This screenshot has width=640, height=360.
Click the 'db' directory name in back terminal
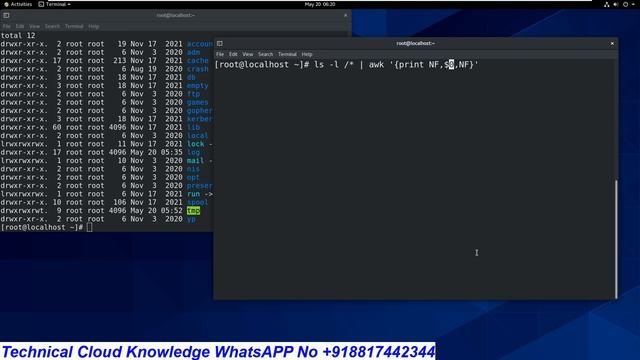[191, 77]
